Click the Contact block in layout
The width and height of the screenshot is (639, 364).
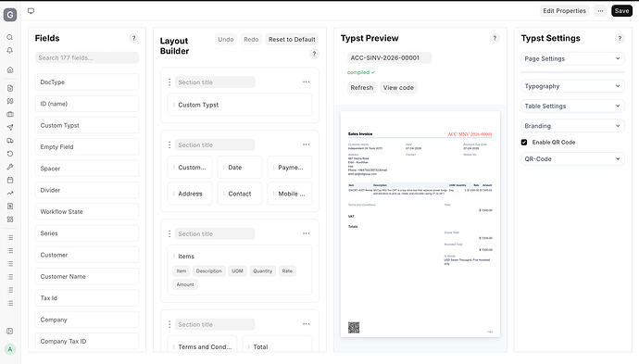(240, 194)
